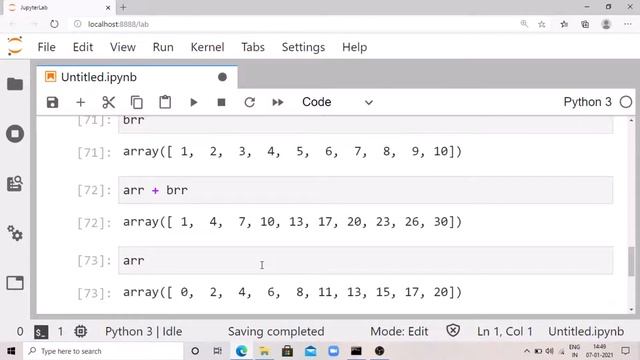Click 'Untitled.ipynb' in the status bar
The image size is (640, 360).
coord(586,331)
